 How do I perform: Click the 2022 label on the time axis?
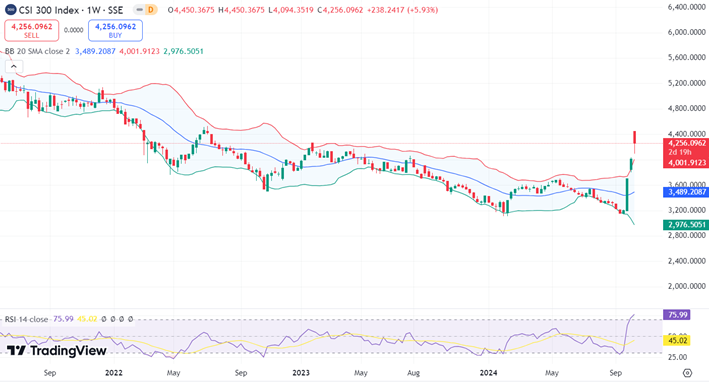[113, 373]
